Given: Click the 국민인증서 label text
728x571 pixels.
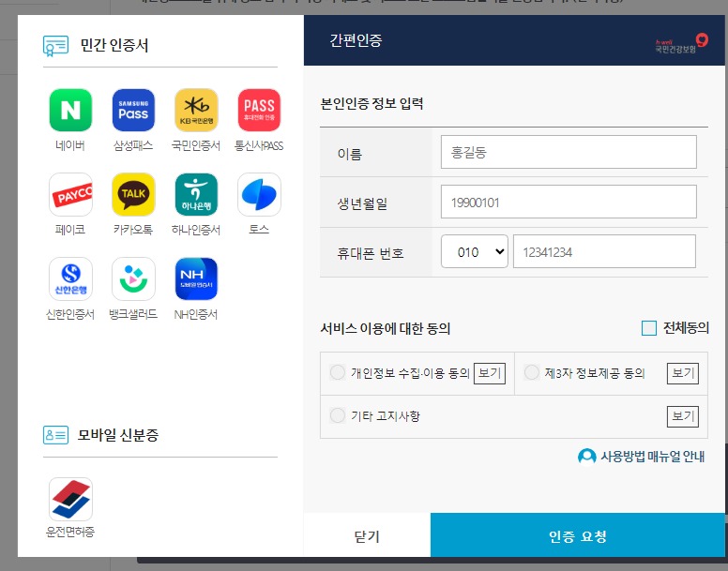Looking at the screenshot, I should point(196,145).
